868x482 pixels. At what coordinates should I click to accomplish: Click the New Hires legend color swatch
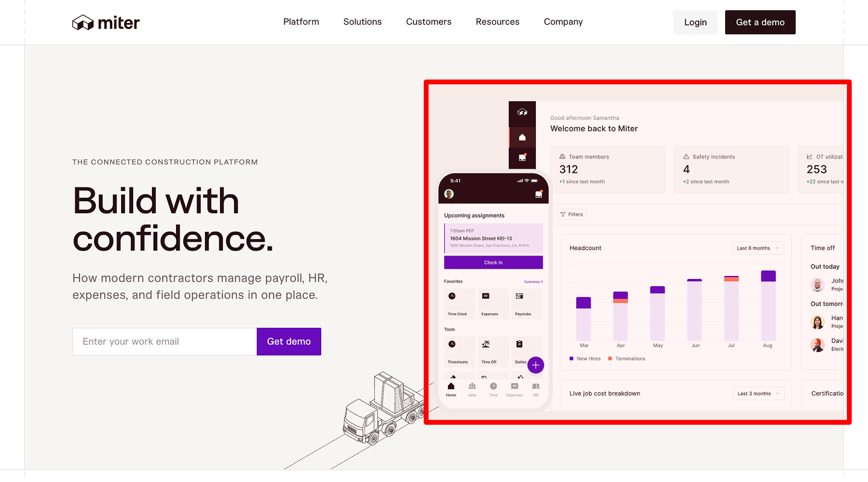tap(571, 358)
